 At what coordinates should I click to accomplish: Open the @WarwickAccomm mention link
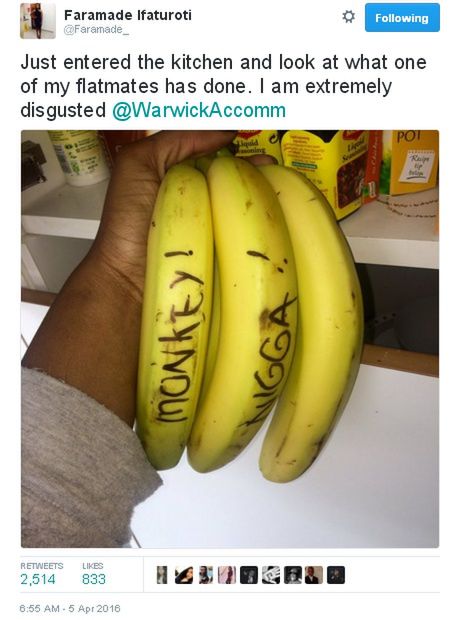click(199, 110)
